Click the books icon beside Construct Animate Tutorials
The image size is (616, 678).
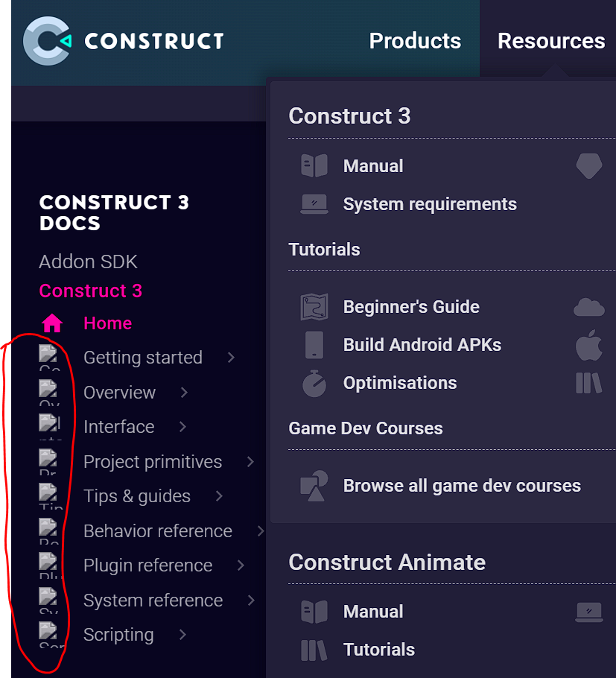314,650
